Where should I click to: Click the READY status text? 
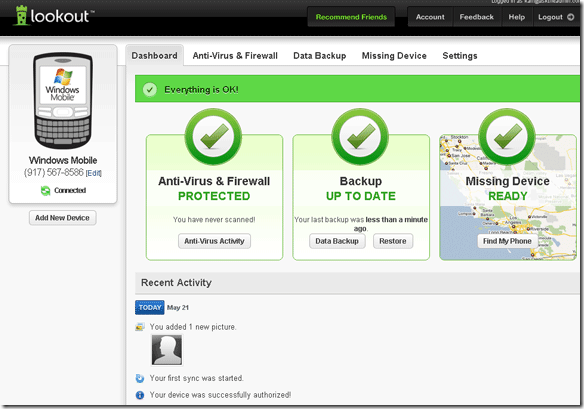click(508, 196)
